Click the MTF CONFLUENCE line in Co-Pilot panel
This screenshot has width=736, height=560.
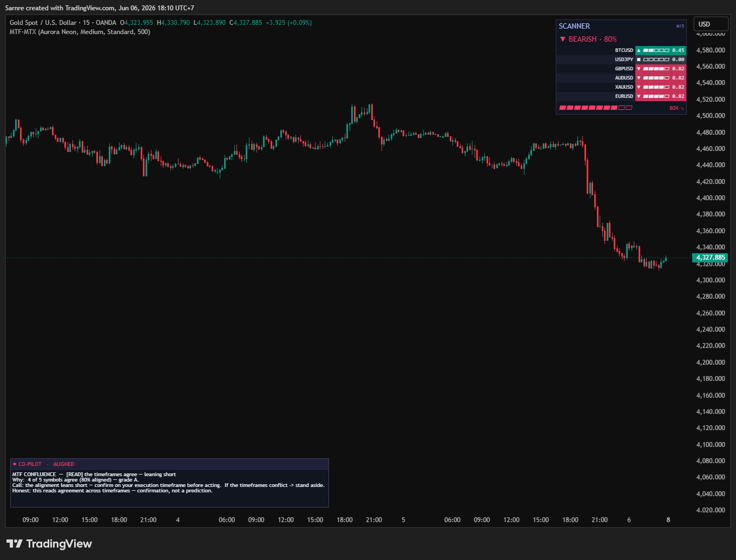click(94, 475)
